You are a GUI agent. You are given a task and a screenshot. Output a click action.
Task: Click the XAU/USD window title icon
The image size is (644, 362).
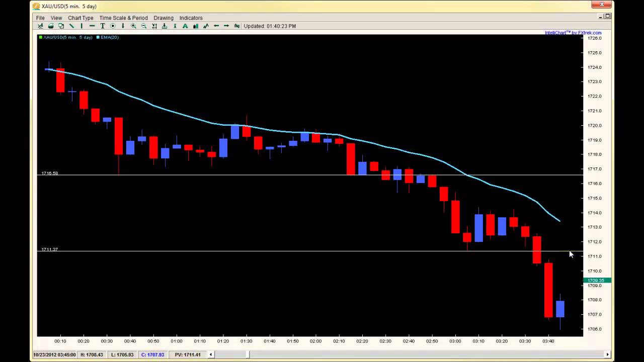point(36,6)
